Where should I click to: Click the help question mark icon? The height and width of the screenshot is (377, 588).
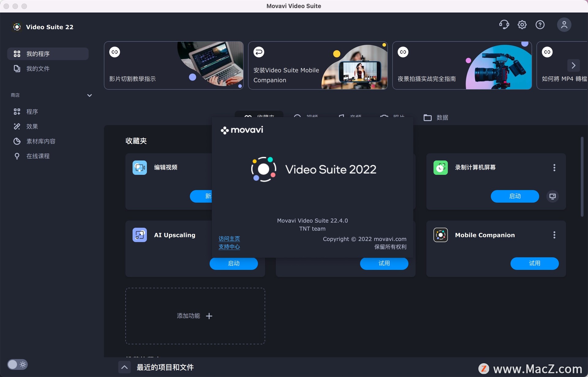point(540,25)
